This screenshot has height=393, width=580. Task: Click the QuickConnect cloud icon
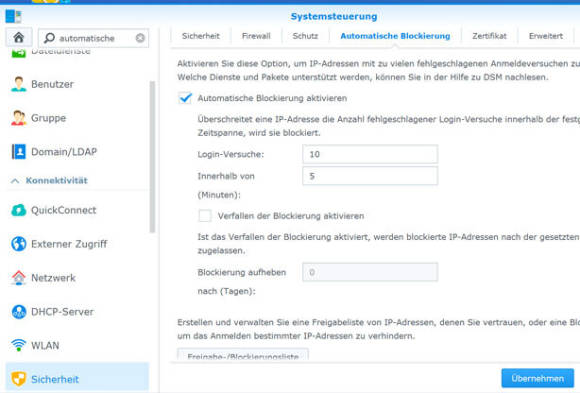(18, 210)
